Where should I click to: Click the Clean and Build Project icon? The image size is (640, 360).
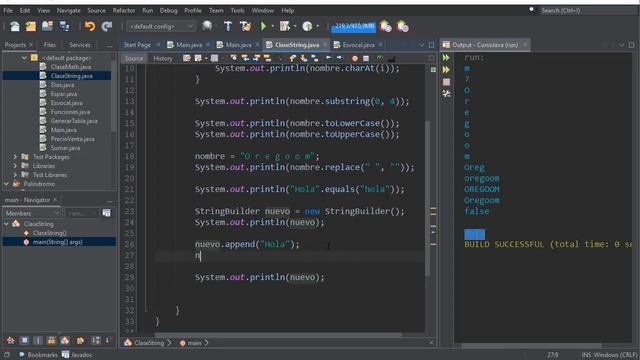pos(245,27)
